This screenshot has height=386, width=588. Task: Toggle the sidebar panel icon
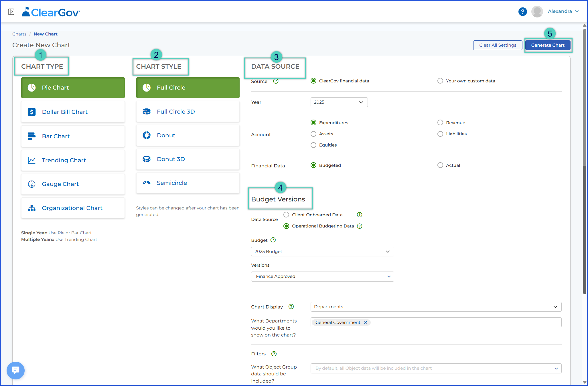[11, 12]
